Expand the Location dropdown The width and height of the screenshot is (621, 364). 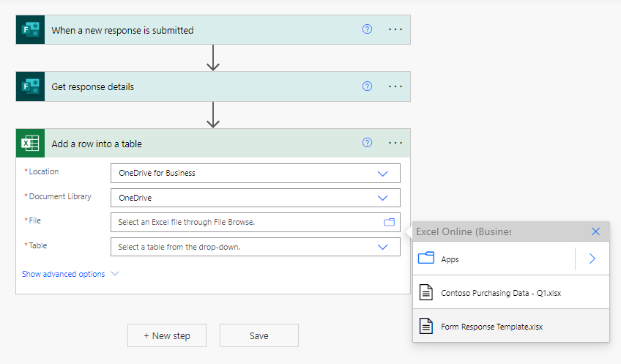pyautogui.click(x=382, y=174)
